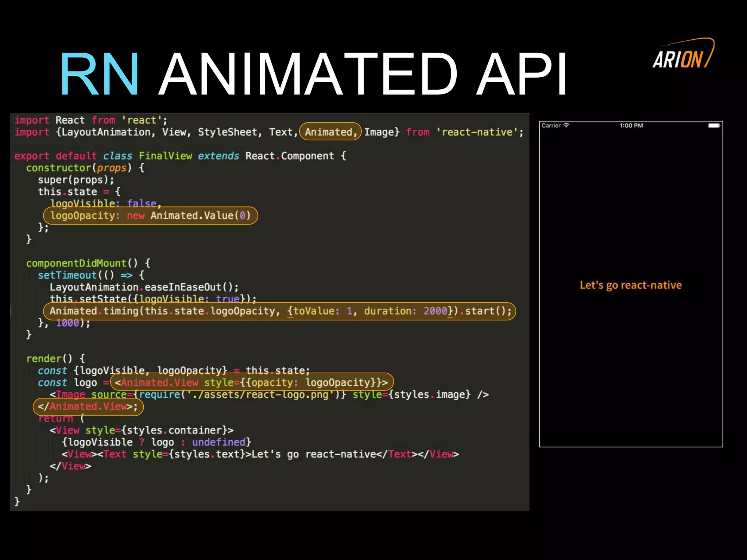Click the 'return (' line
This screenshot has height=560, width=747.
(x=61, y=418)
